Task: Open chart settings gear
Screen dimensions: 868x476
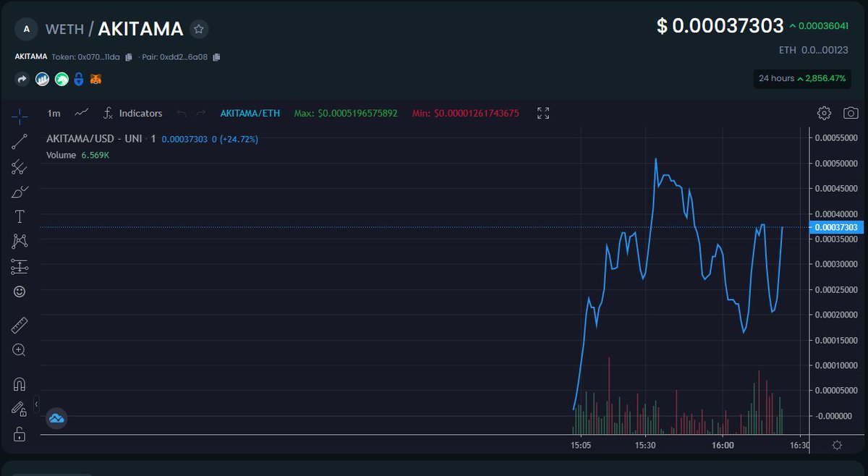Action: 824,113
